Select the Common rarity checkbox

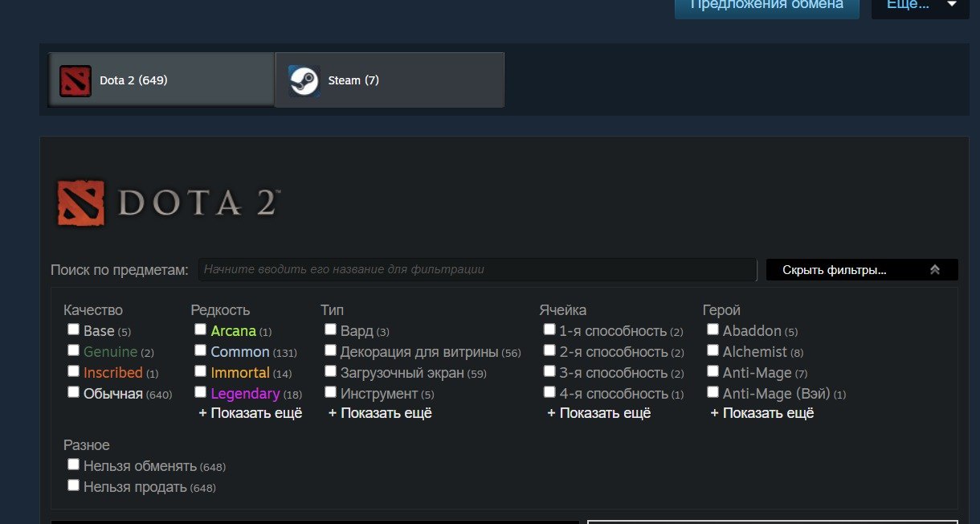tap(201, 350)
